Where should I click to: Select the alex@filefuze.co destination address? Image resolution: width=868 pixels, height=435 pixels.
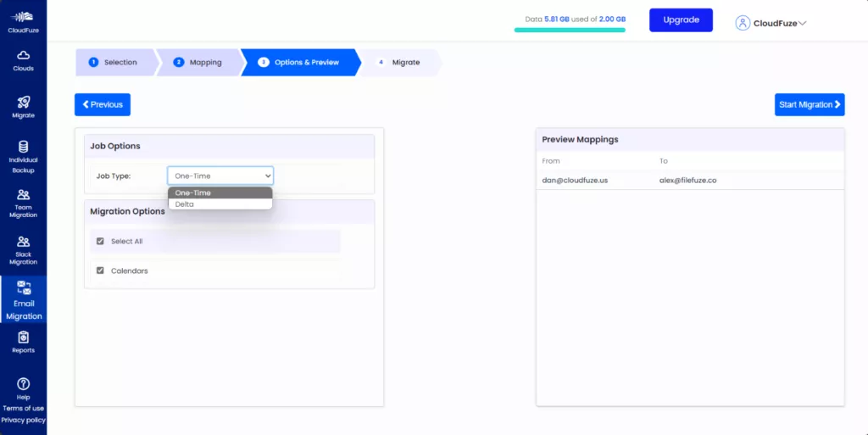[687, 180]
